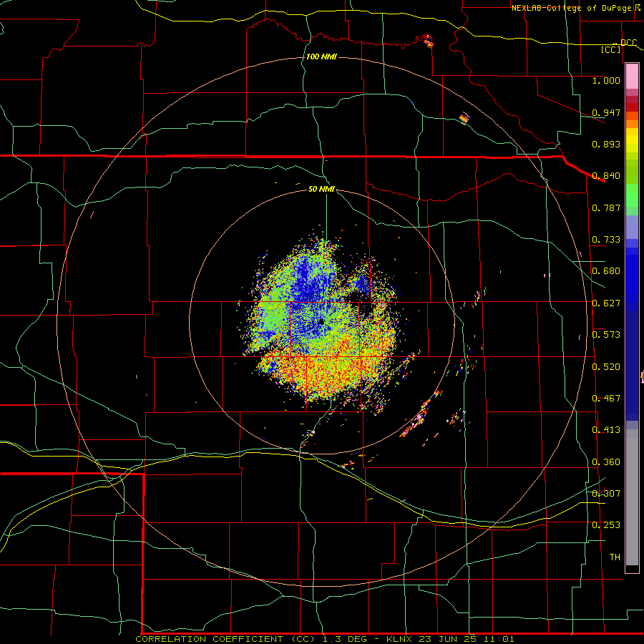The image size is (644, 644).
Task: Click the DCC label above the color scale
Action: (x=628, y=43)
